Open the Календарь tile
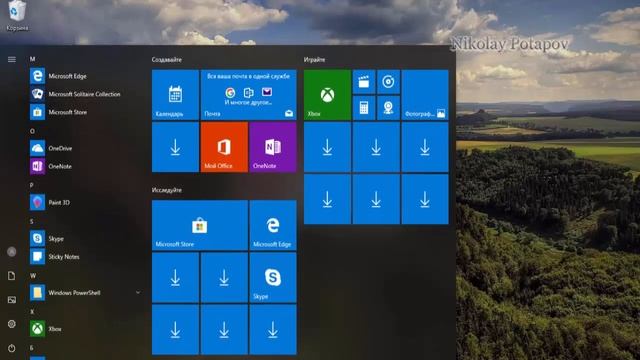Viewport: 640px width, 360px height. click(x=175, y=95)
